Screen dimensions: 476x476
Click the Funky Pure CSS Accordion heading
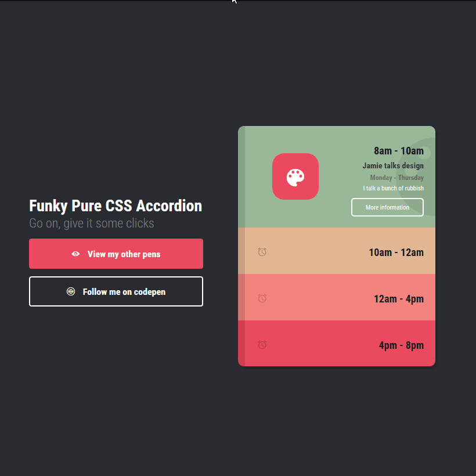[x=116, y=206]
